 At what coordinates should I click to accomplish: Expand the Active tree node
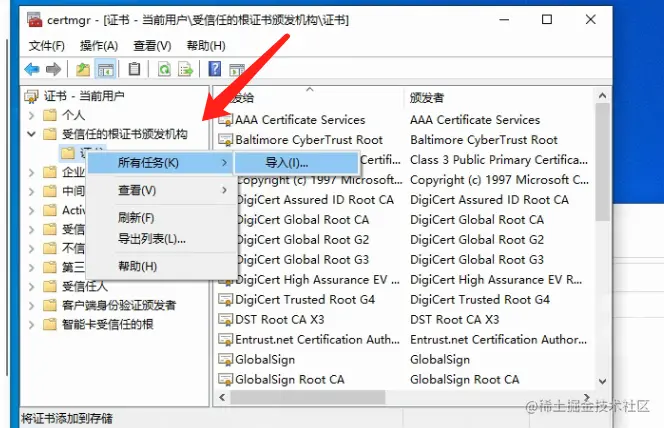[31, 210]
